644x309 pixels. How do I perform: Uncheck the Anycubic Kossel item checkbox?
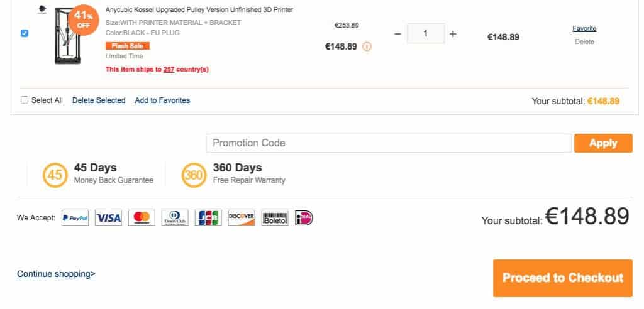pos(25,33)
